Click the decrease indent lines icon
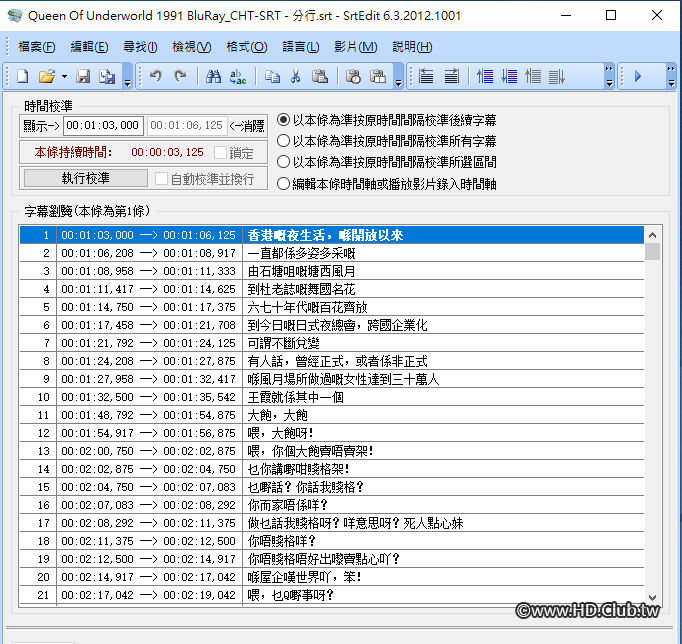 [x=426, y=77]
